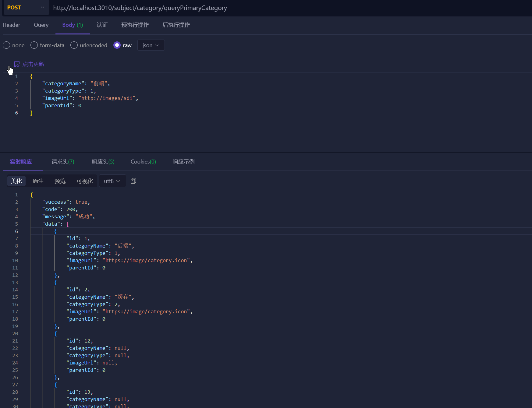Click the "categoryName": "前端" line in request body
532x408 pixels.
(76, 83)
